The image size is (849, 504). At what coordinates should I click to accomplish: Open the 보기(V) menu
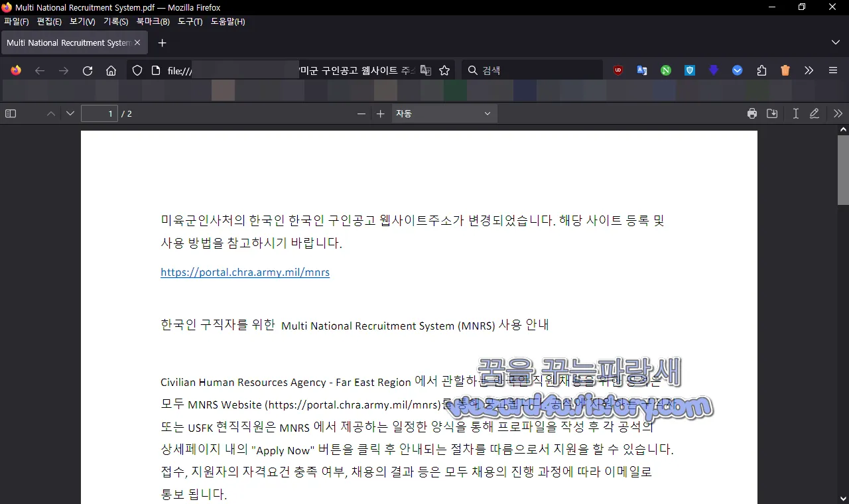tap(82, 22)
